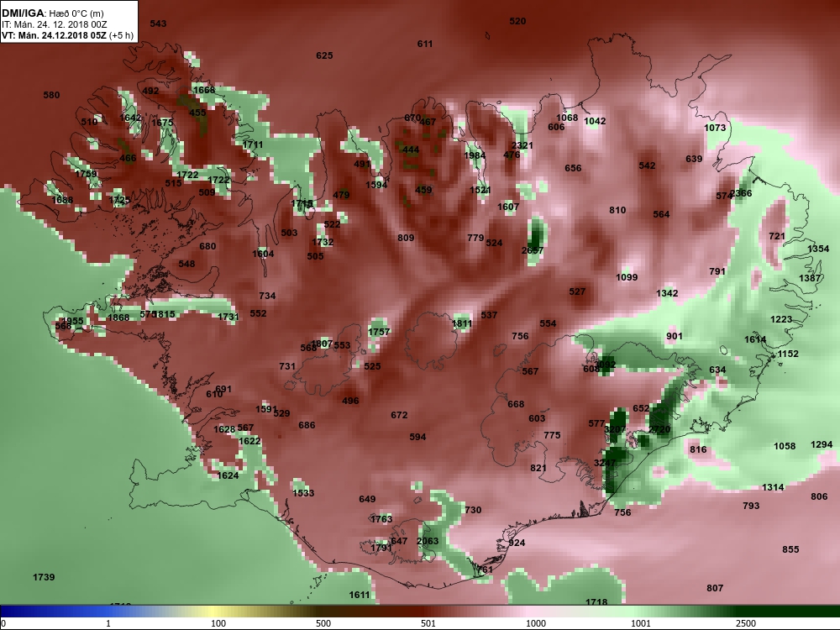Click the legend label '100'

click(x=218, y=623)
